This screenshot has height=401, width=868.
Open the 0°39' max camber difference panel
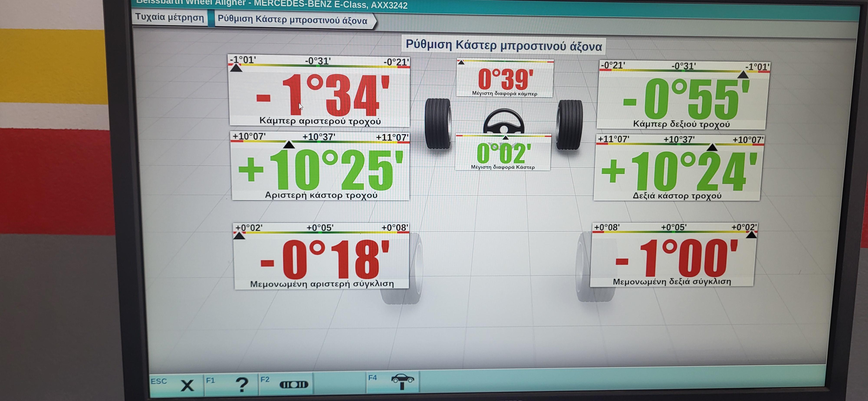coord(505,78)
